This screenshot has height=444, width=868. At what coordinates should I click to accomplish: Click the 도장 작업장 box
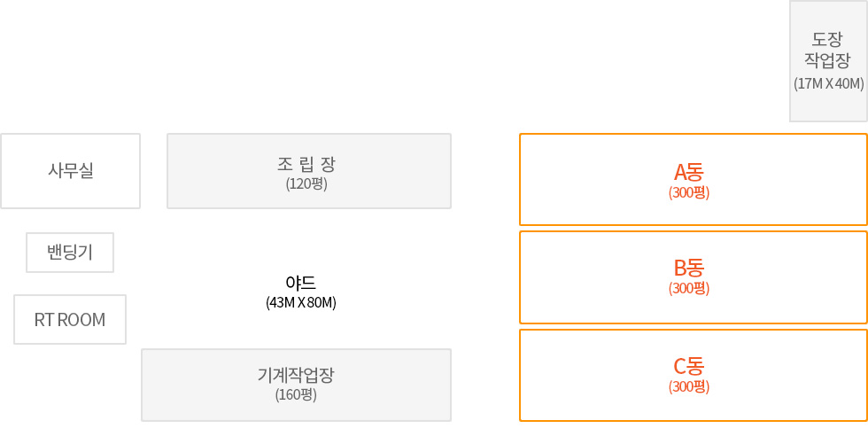point(828,61)
